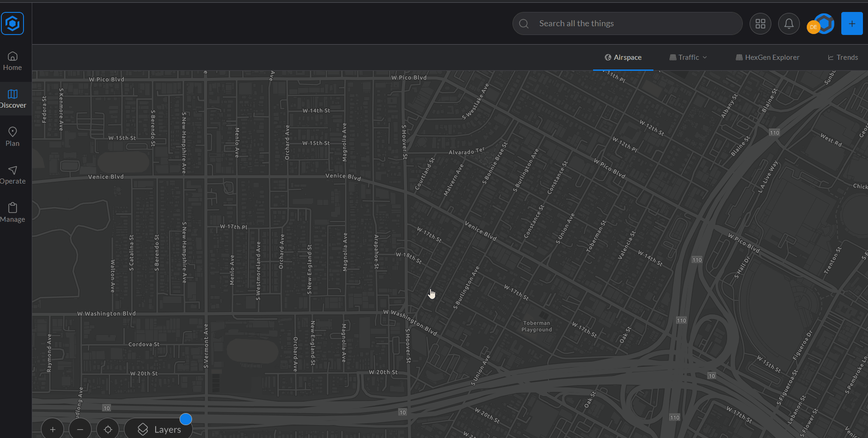Open the Plan section
868x438 pixels.
click(12, 137)
